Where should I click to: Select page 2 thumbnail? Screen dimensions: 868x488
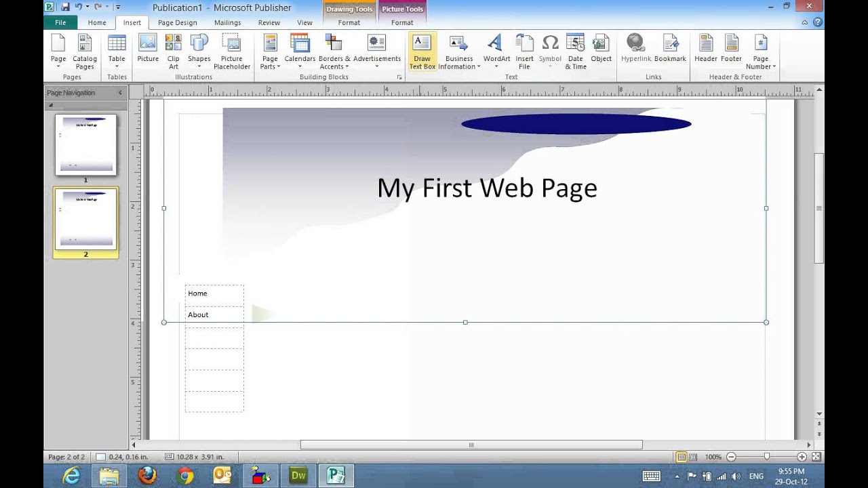pos(85,219)
